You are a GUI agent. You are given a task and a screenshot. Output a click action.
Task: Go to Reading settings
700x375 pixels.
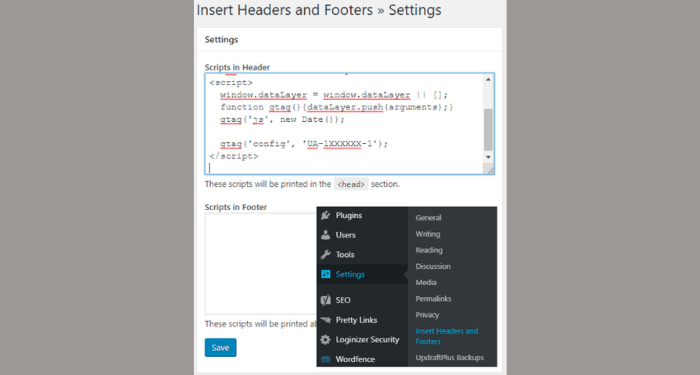(429, 250)
